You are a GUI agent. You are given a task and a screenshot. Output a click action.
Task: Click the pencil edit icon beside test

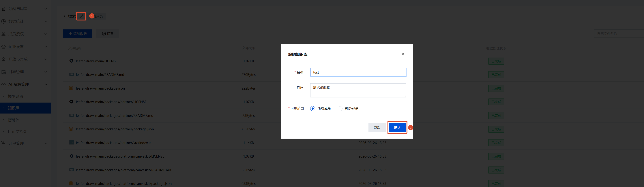point(81,16)
